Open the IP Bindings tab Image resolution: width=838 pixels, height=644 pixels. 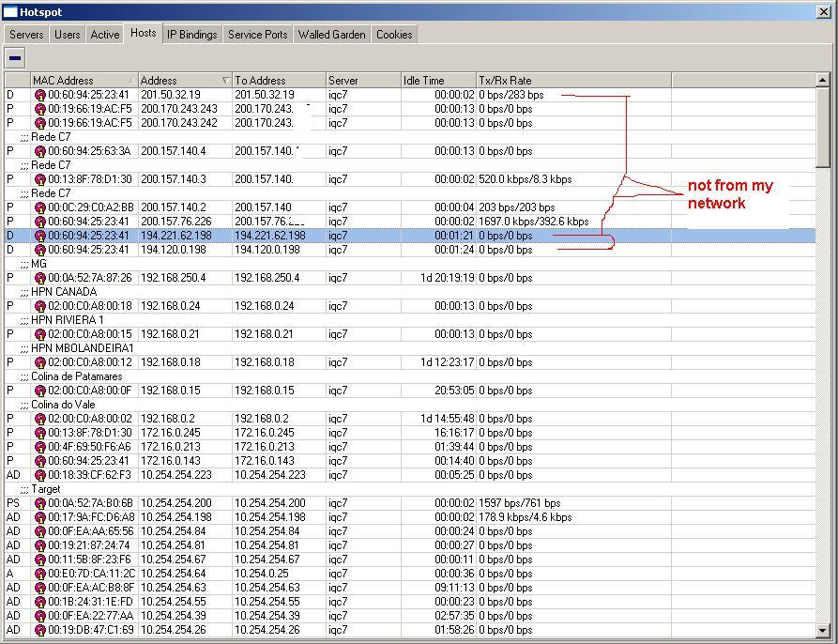(191, 35)
